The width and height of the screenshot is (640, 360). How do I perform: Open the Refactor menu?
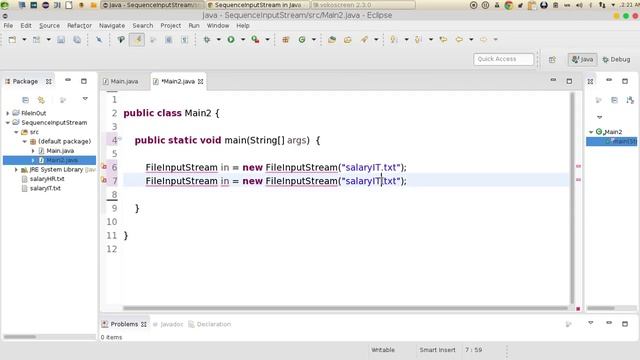pyautogui.click(x=80, y=25)
